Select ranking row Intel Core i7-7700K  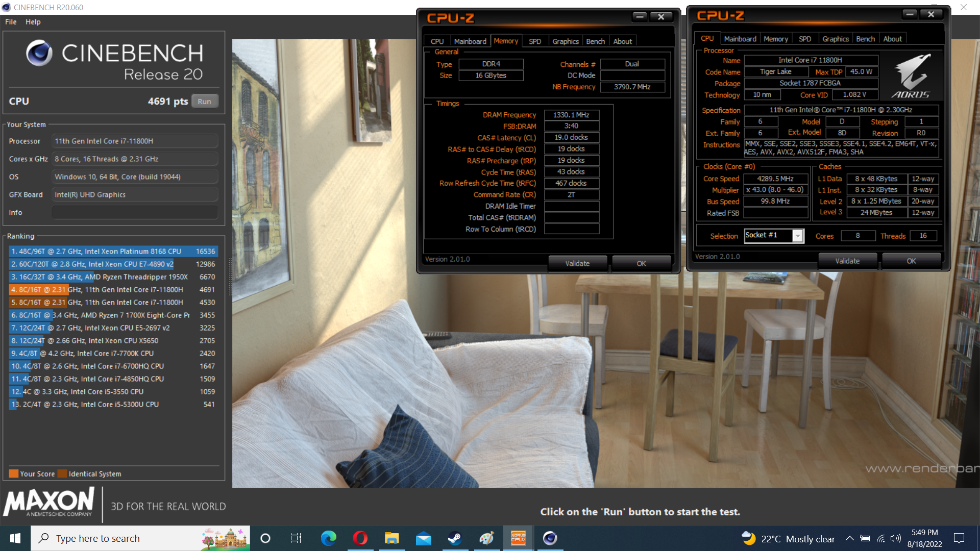tap(113, 354)
